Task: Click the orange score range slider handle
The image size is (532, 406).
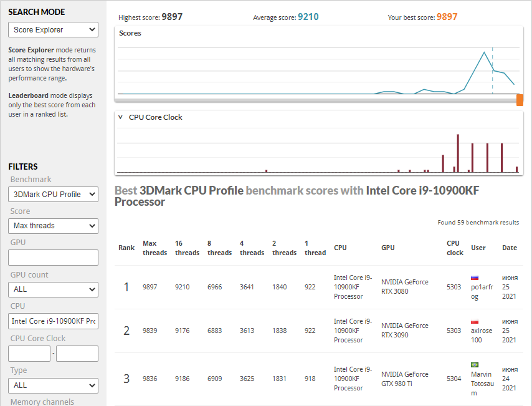Action: [x=520, y=100]
